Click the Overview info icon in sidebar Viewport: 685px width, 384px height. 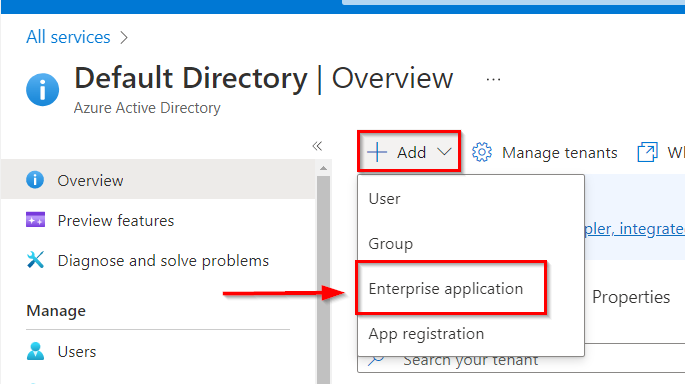(x=35, y=180)
